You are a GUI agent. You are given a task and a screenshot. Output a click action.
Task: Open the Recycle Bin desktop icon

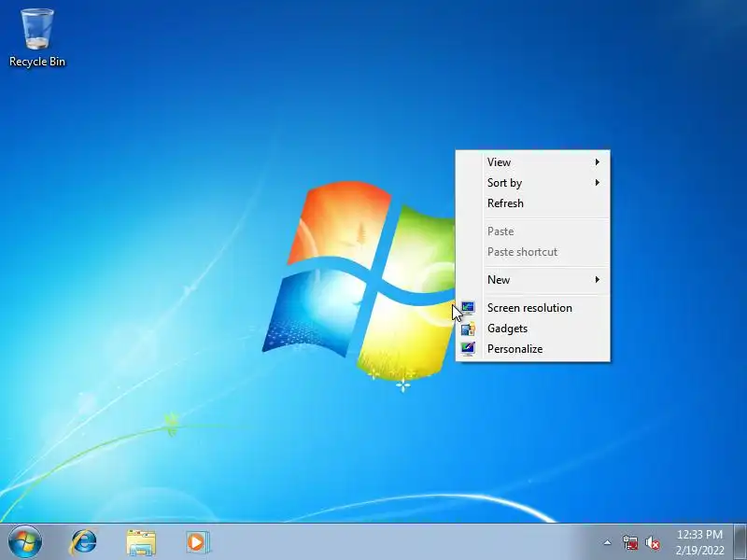click(x=37, y=37)
